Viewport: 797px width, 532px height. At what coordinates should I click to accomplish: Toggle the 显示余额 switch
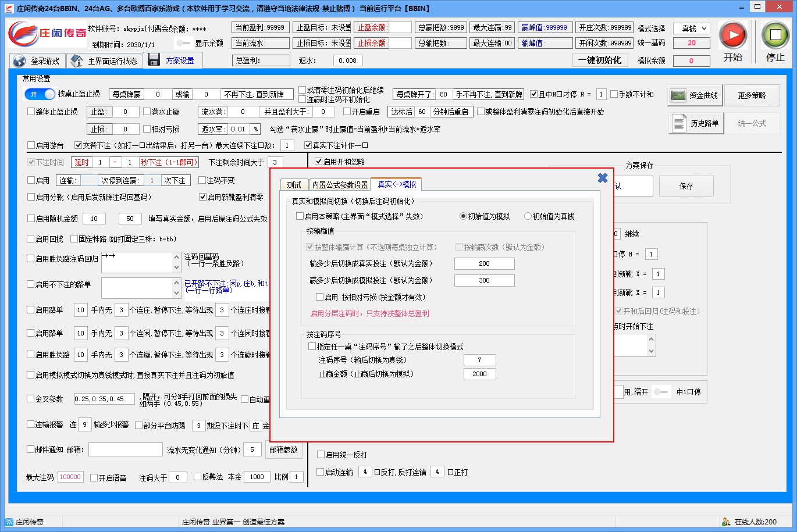(x=183, y=43)
